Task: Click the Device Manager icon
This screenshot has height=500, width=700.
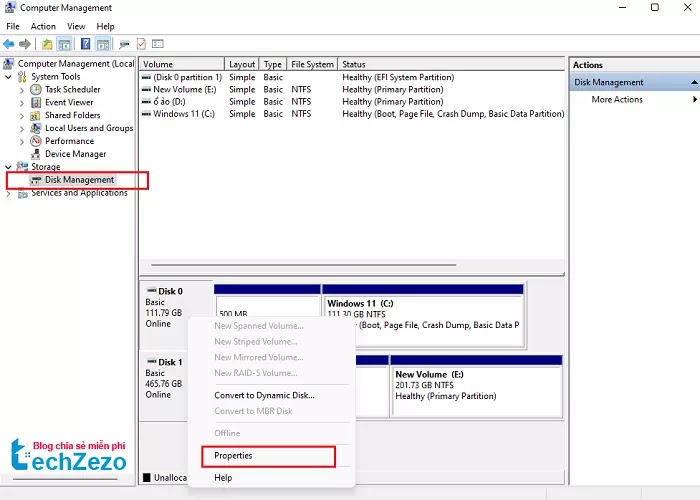Action: pos(36,154)
